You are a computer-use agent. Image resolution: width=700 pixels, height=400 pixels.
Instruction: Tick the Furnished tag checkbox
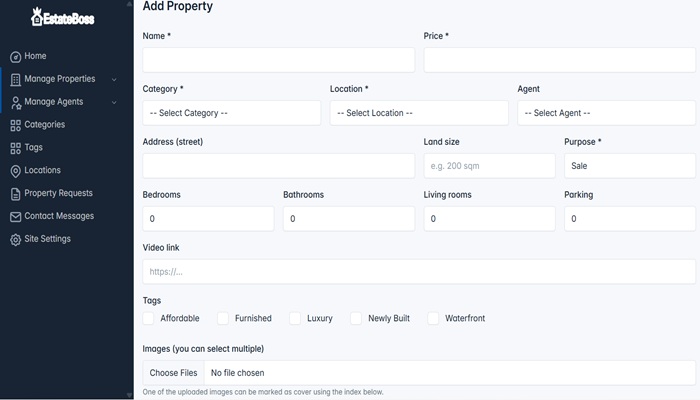pos(223,318)
